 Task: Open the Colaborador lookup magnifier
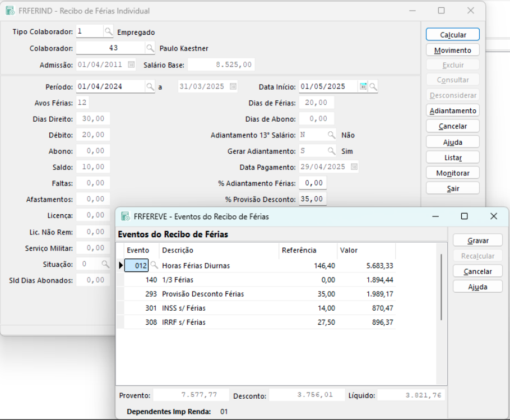150,48
